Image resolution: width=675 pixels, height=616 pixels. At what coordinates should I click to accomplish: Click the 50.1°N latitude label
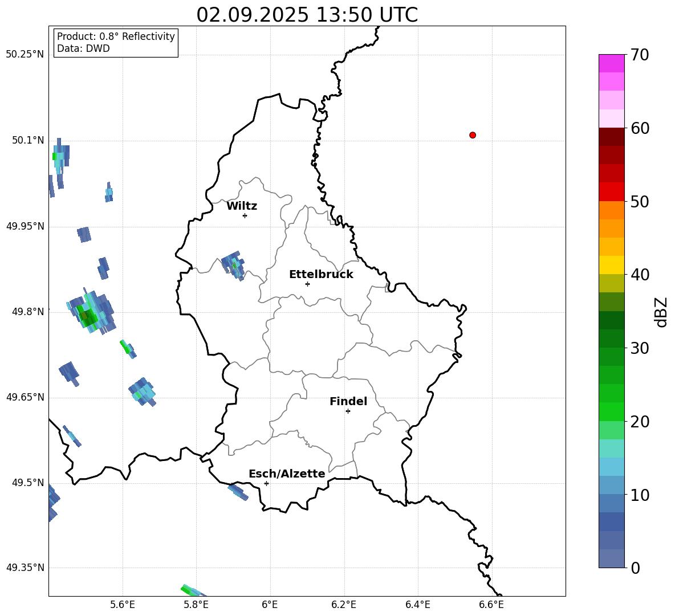[x=28, y=140]
